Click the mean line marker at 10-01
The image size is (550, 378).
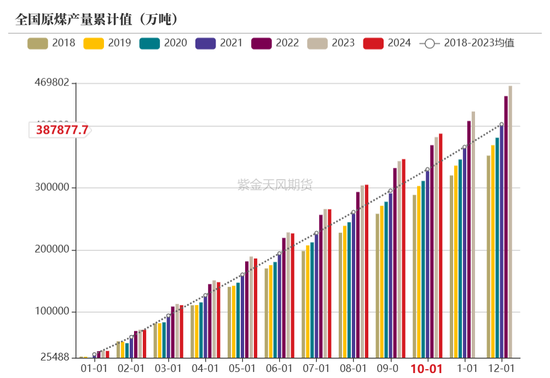pyautogui.click(x=427, y=169)
